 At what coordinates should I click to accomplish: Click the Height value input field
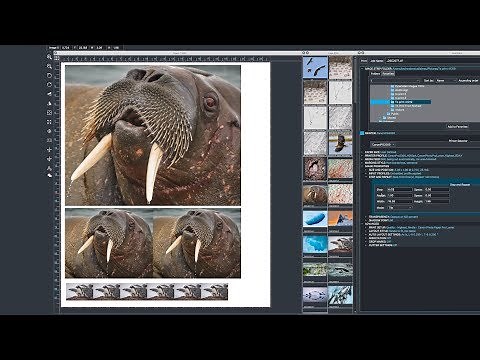pos(437,201)
